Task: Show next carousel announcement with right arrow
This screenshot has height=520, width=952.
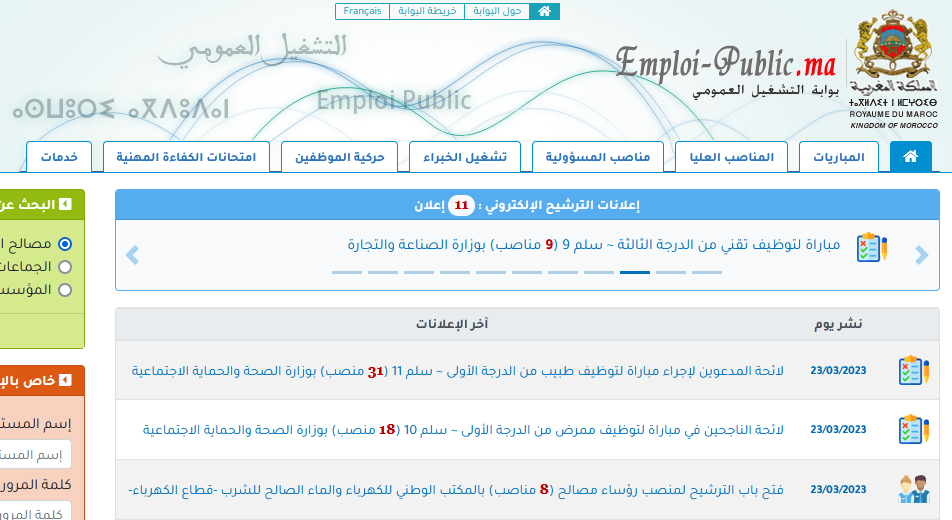Action: (922, 255)
